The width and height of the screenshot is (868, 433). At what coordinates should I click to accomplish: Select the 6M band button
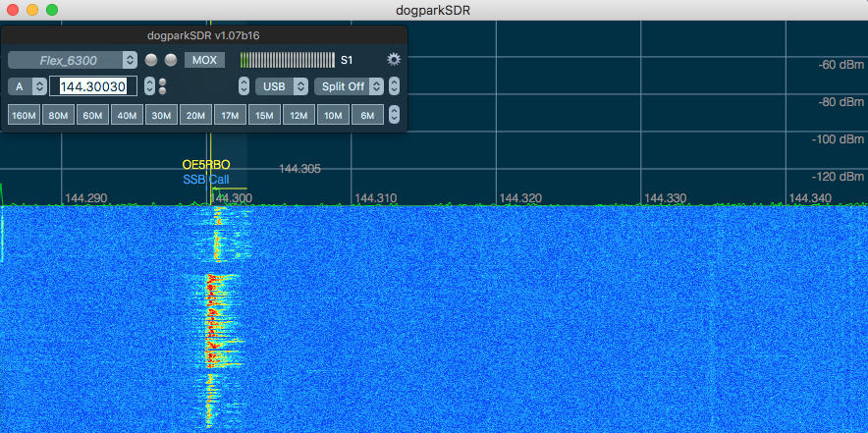367,116
